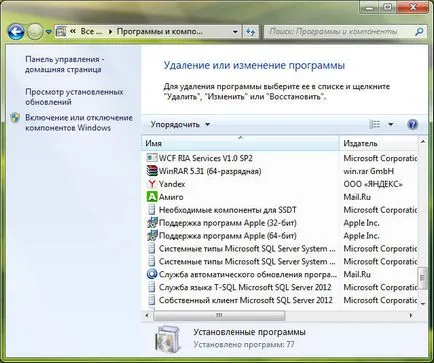This screenshot has width=434, height=363.
Task: Select the WinRAR 5.31 archive icon
Action: coord(152,171)
